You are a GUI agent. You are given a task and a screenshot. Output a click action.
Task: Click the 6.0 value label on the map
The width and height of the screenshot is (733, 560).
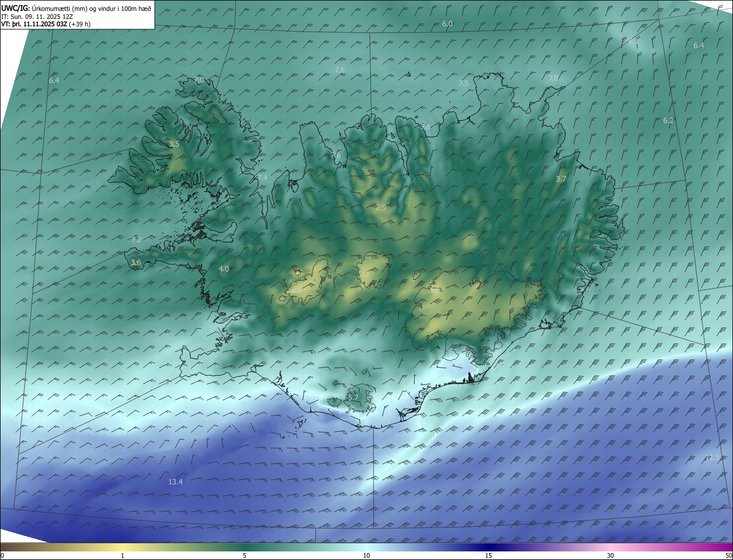(x=448, y=23)
